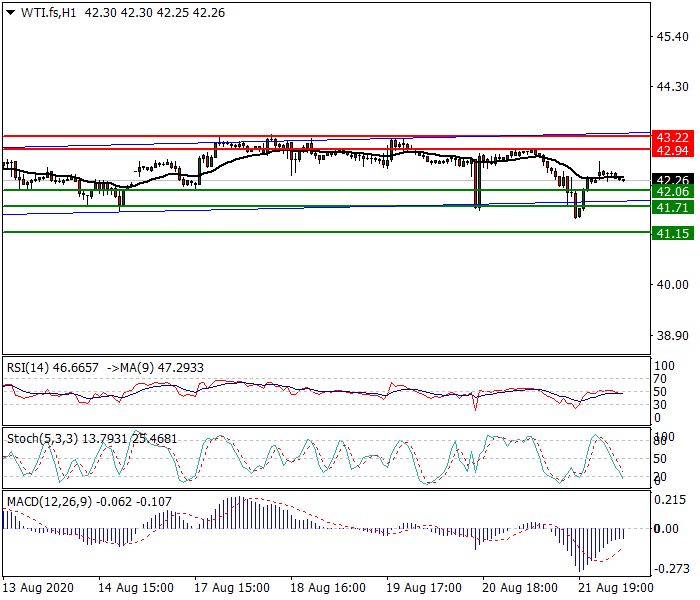Click 13 Aug 2020 on time axis
Viewport: 700px width, 600px height.
point(38,587)
